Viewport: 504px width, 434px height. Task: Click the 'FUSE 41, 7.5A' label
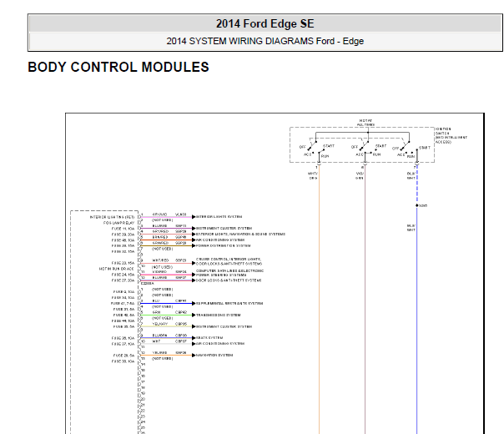(123, 303)
